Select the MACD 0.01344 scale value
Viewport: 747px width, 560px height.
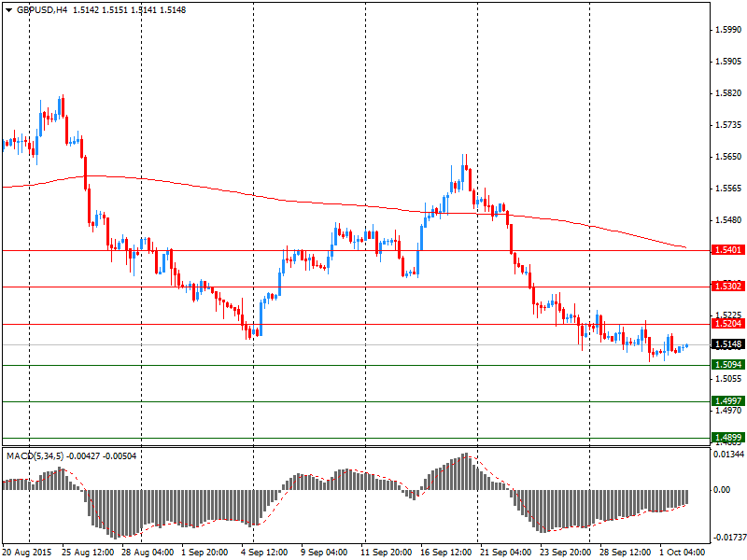(728, 455)
